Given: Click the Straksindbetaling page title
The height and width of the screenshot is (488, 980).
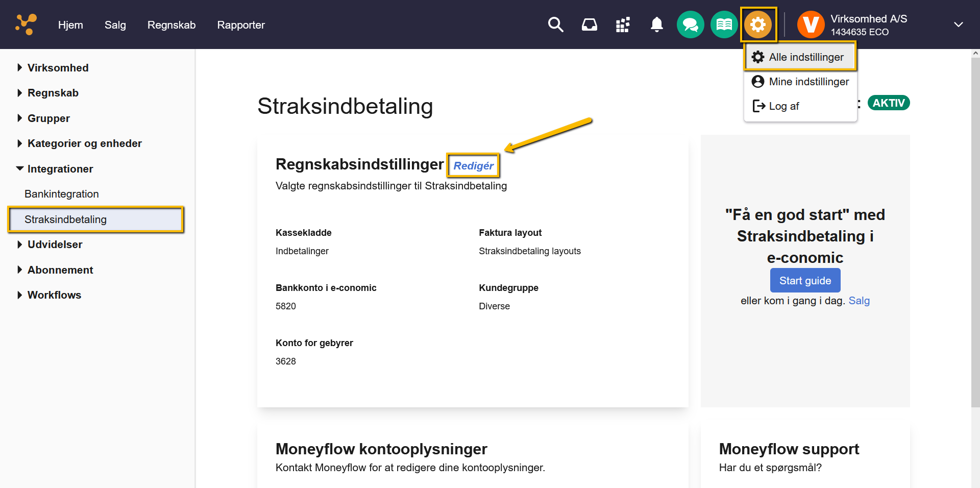Looking at the screenshot, I should (x=345, y=106).
